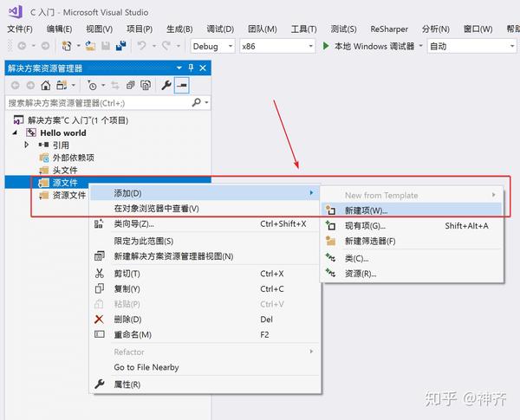Viewport: 520px width, 420px height.
Task: Open the 视图(V) menu
Action: tap(99, 29)
